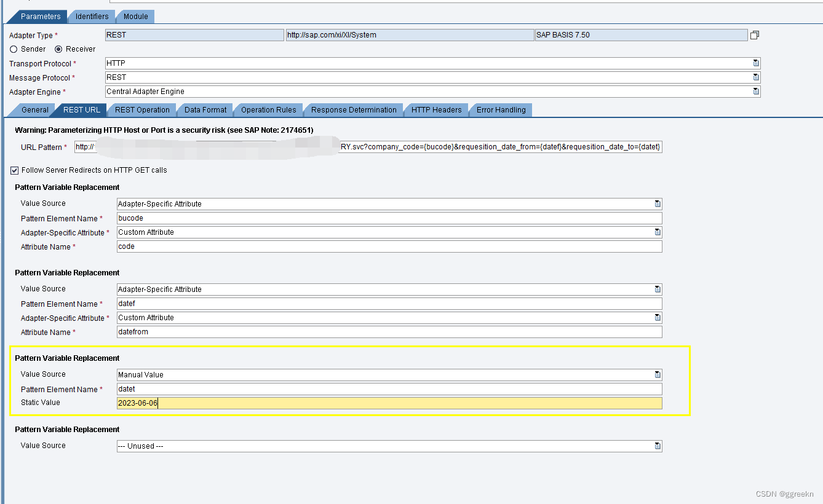823x504 pixels.
Task: Open the Data Format tab
Action: point(205,110)
